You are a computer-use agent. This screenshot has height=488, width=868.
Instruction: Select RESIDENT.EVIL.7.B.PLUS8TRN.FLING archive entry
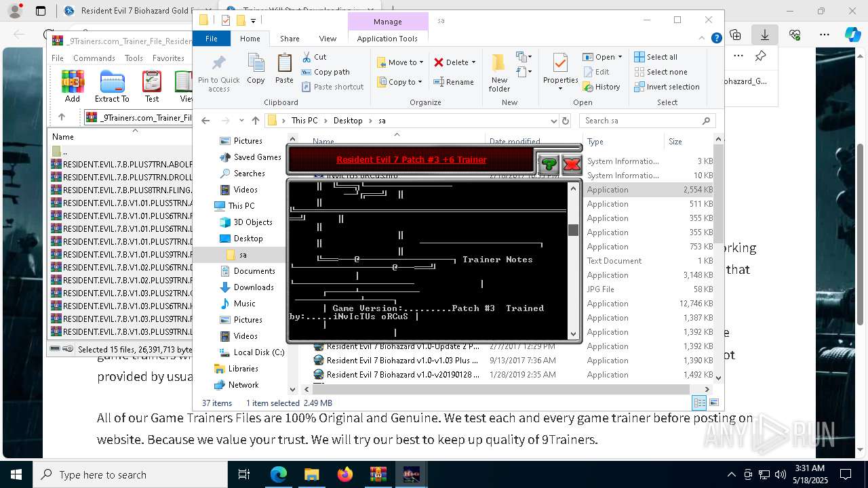(122, 189)
